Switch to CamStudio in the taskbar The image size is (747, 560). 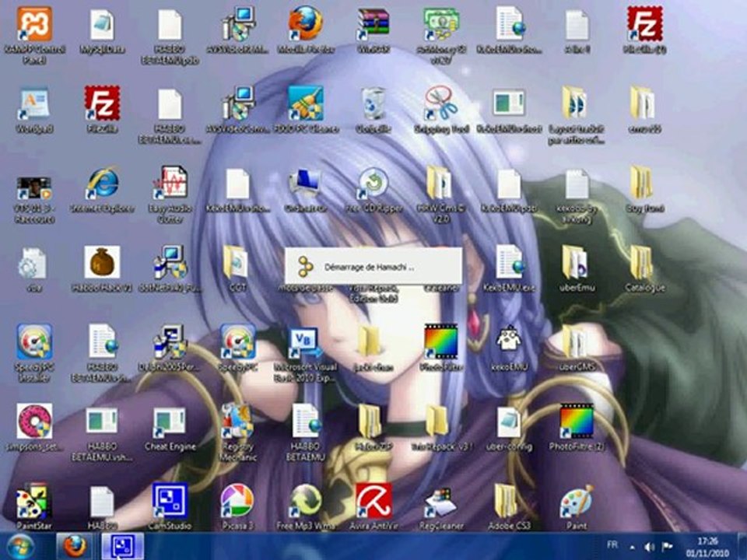coord(122,547)
